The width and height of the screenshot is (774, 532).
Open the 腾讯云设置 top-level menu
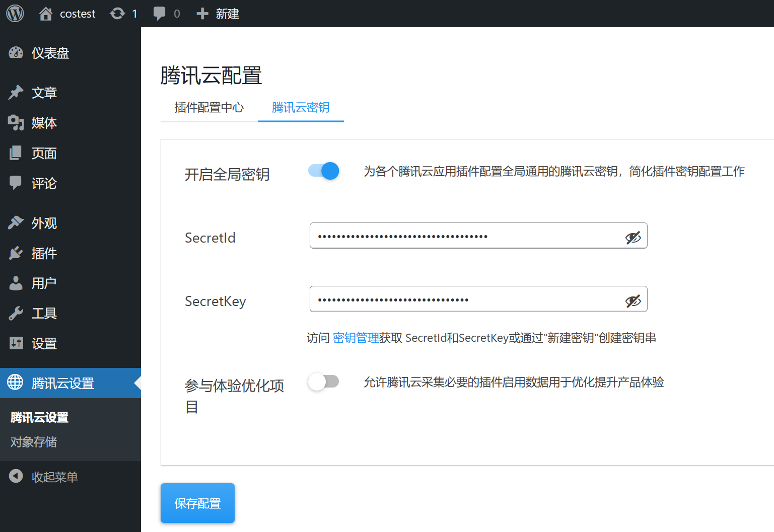71,383
